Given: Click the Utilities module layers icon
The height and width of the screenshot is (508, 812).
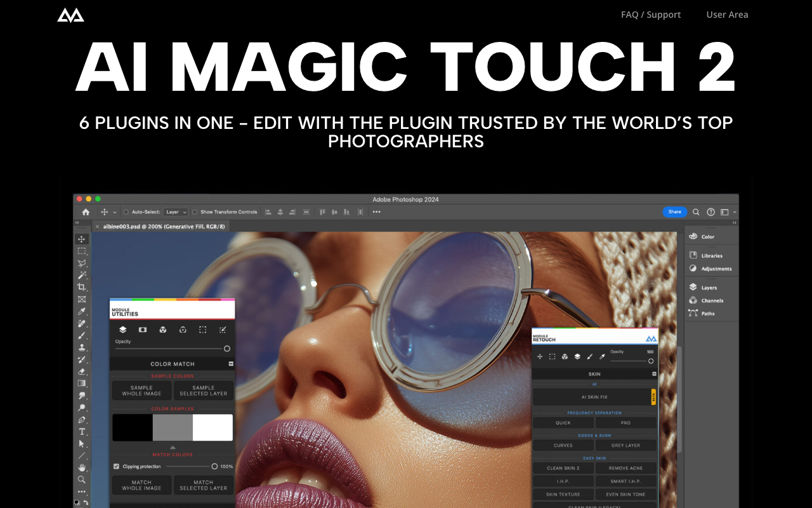Looking at the screenshot, I should [123, 330].
